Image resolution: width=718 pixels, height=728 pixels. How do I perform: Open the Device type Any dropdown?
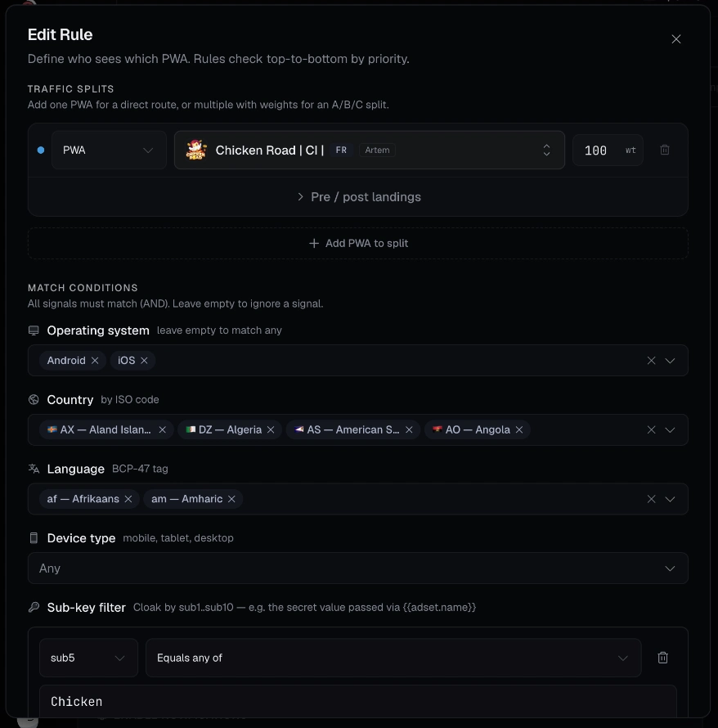click(x=358, y=568)
